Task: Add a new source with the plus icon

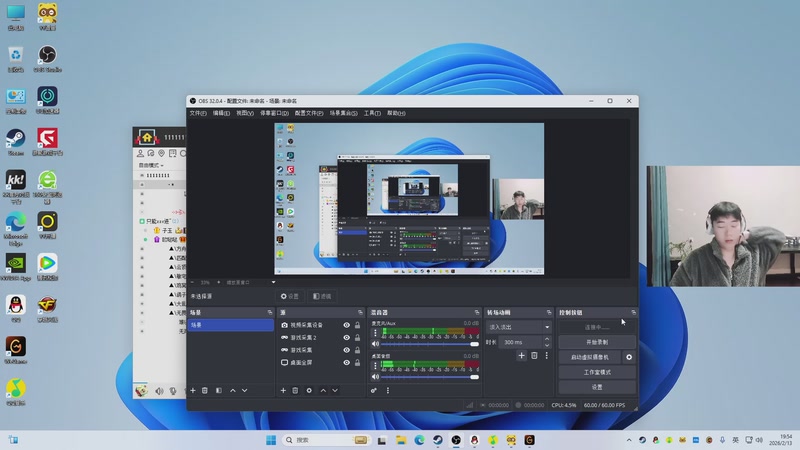Action: click(x=283, y=390)
